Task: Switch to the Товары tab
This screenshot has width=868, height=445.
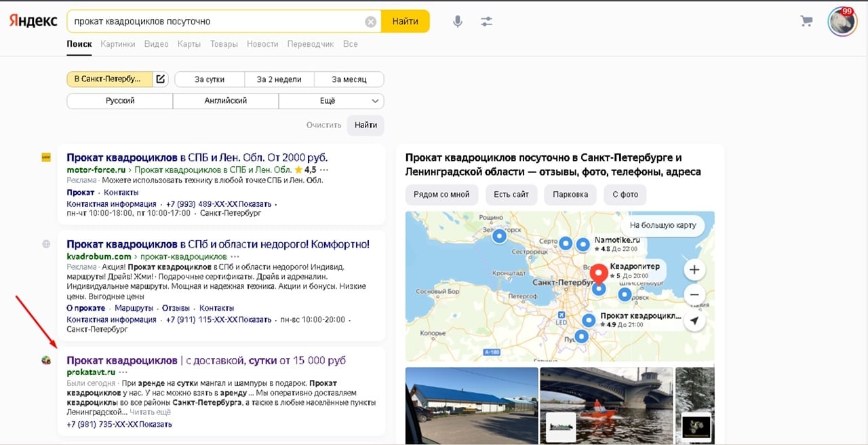Action: [x=224, y=44]
